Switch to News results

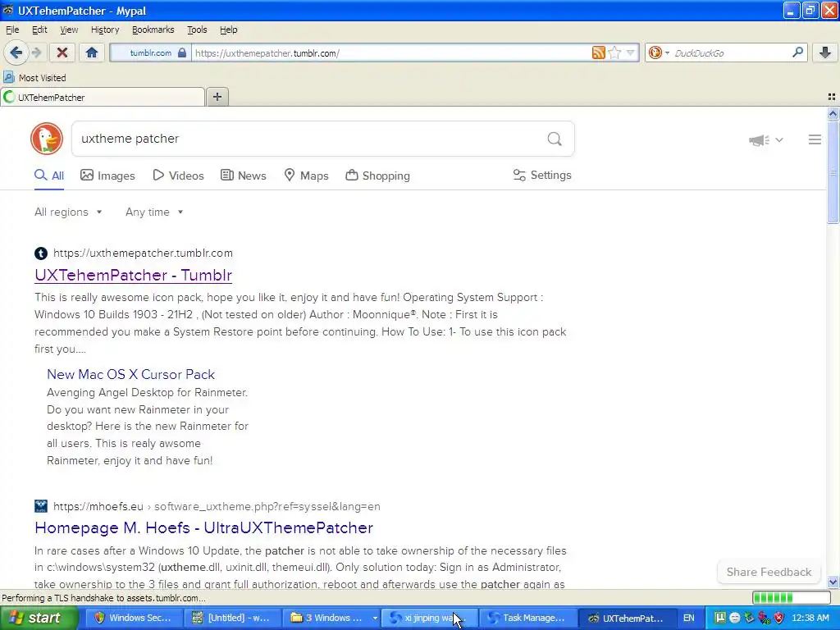(244, 176)
